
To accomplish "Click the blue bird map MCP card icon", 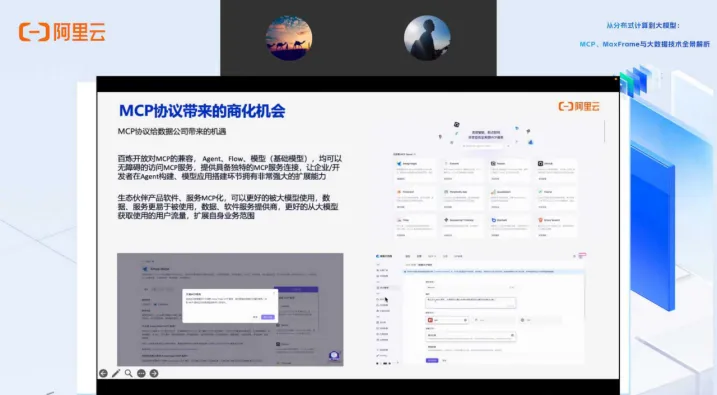I will (x=399, y=163).
